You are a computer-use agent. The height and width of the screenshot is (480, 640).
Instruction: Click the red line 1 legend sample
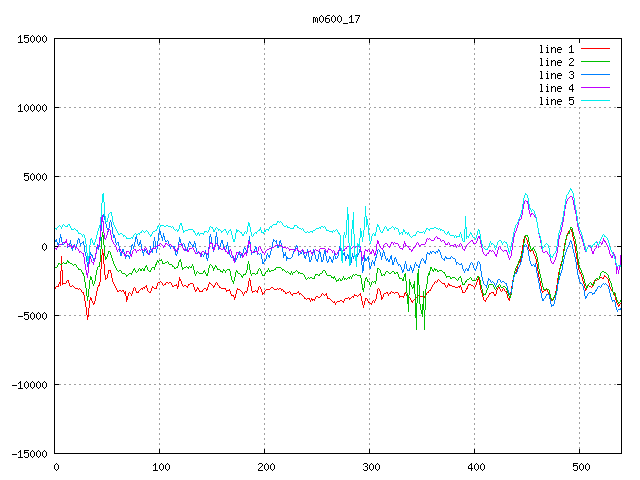tap(595, 49)
